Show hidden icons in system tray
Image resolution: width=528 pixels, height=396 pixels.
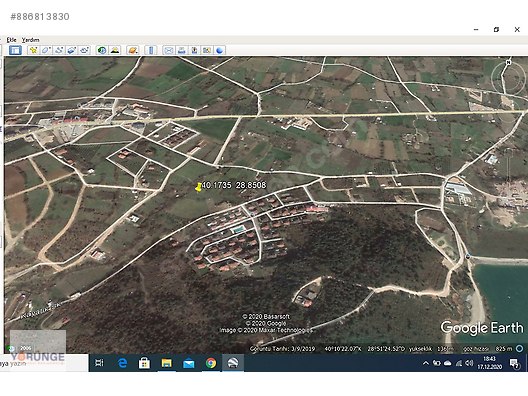click(426, 363)
